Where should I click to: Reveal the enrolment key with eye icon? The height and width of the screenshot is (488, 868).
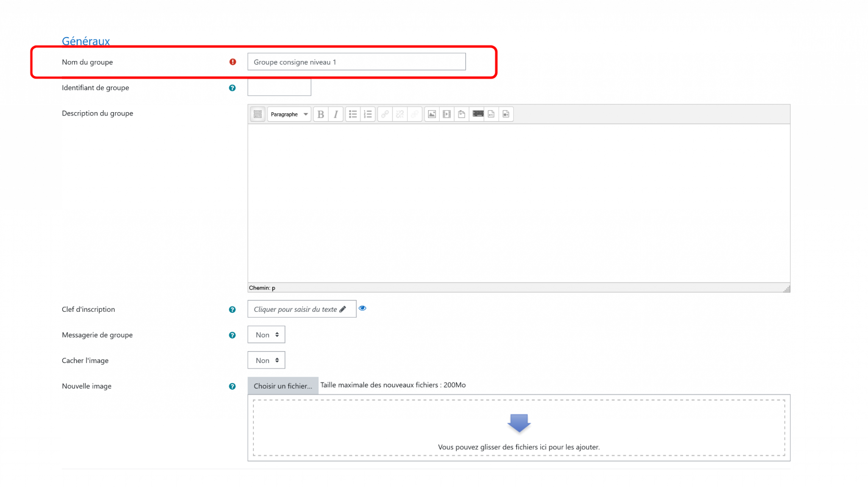point(362,308)
